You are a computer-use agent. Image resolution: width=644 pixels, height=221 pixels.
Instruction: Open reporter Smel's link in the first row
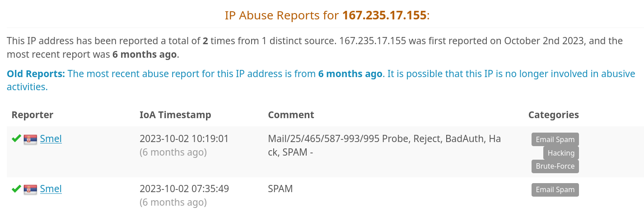[51, 139]
